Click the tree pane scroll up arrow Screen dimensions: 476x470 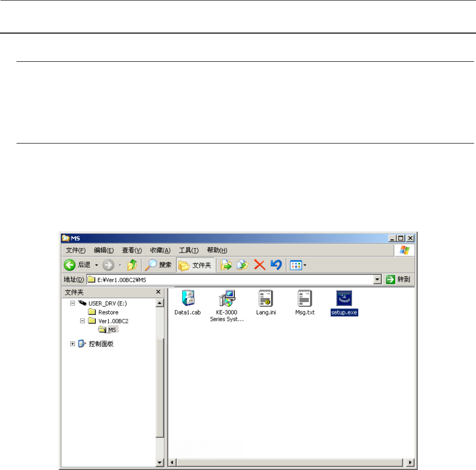pos(159,303)
